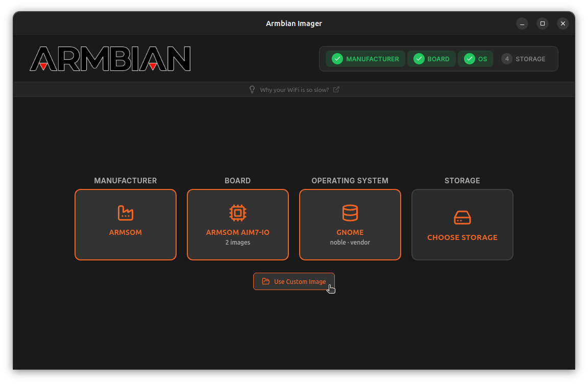This screenshot has width=588, height=384.
Task: Click the green checkmark on the MANUFACTURER step
Action: [337, 58]
